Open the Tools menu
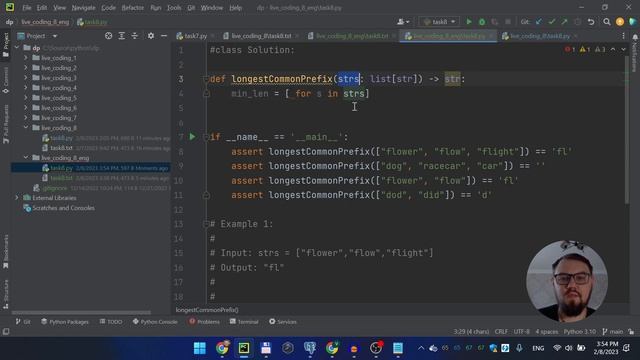The width and height of the screenshot is (640, 360). point(174,8)
